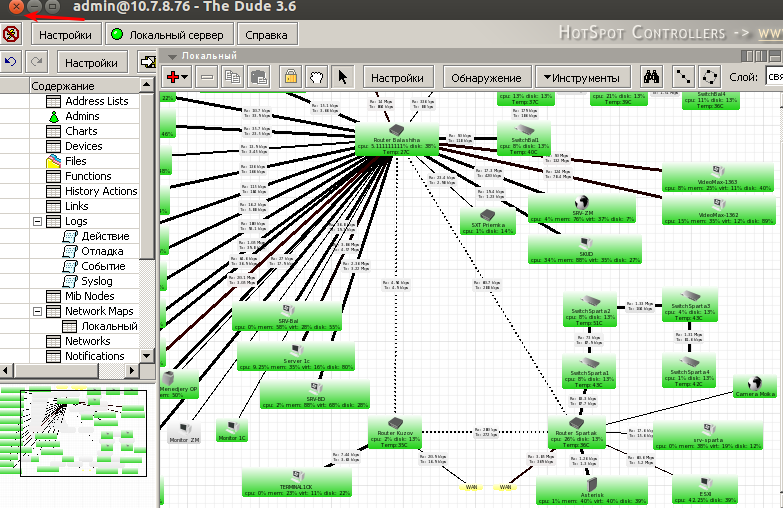Collapse the Локальный pane triangle

[x=172, y=56]
